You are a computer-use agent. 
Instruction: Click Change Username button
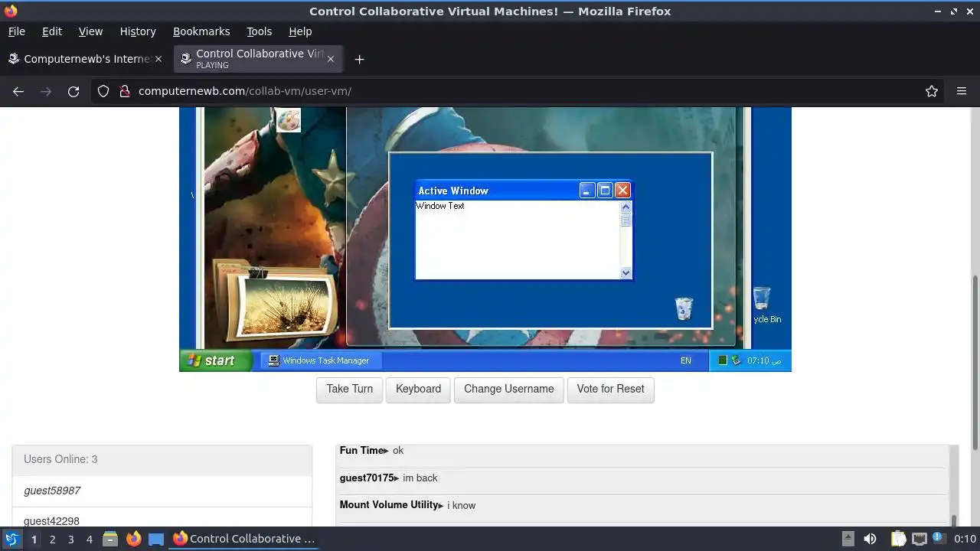(x=509, y=389)
